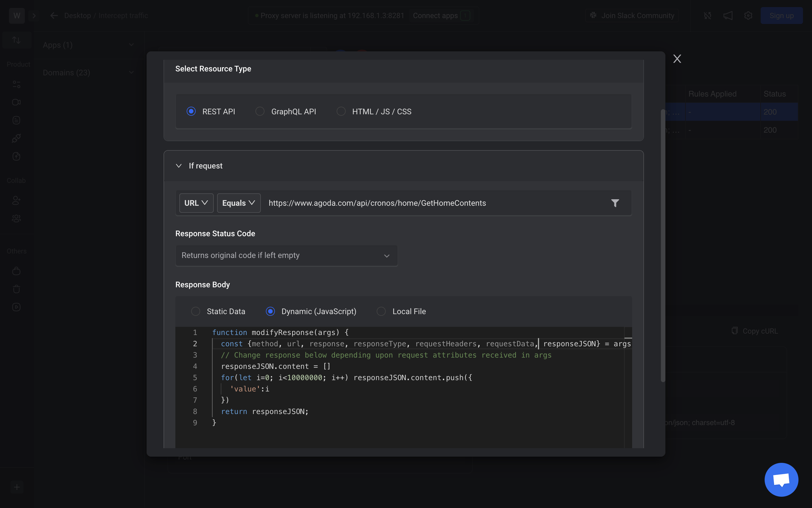The width and height of the screenshot is (812, 508).
Task: Open the play tutorial sidebar icon
Action: 16,307
